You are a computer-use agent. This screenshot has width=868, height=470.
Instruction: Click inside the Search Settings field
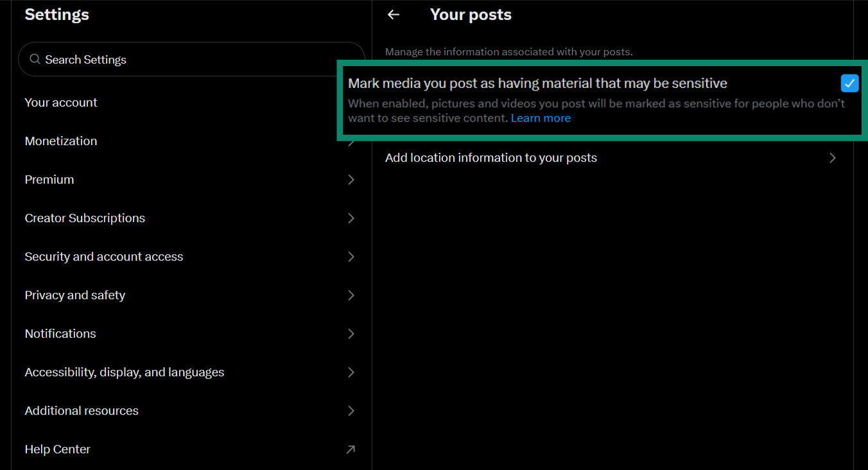click(x=161, y=58)
